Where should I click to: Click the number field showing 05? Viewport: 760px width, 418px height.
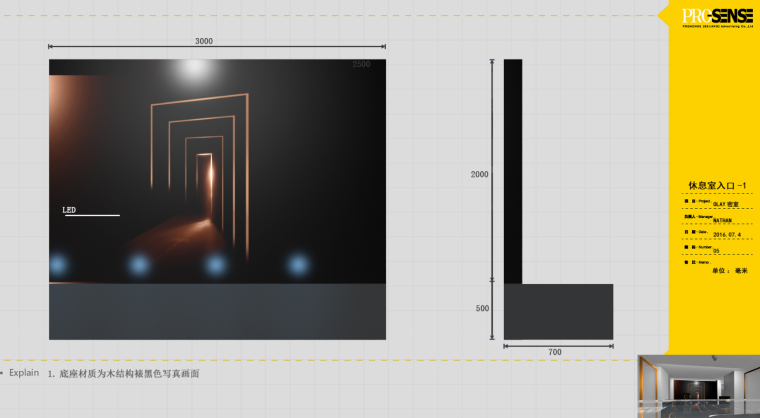(716, 251)
